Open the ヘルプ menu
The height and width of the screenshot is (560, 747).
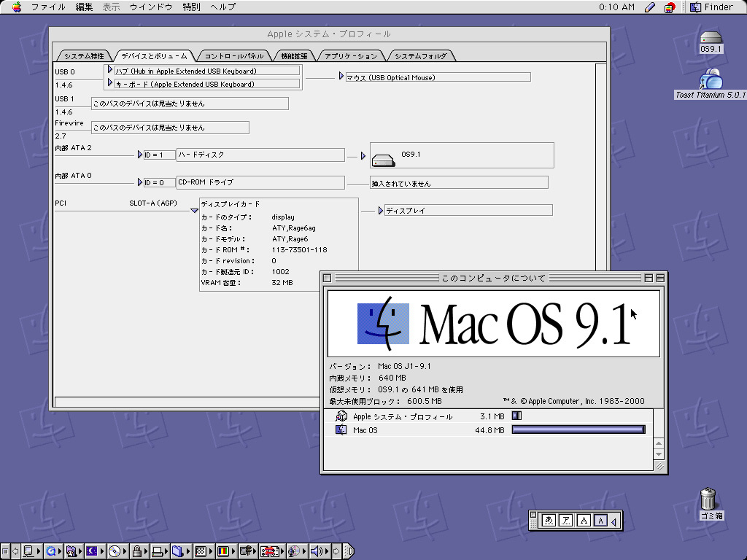click(223, 7)
